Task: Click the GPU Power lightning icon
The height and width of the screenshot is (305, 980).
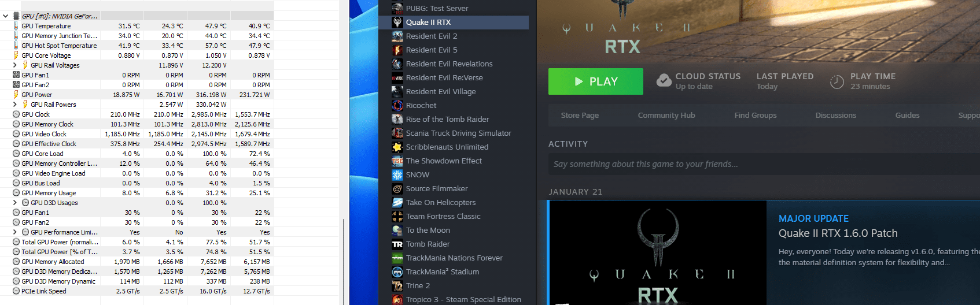Action: pyautogui.click(x=16, y=95)
